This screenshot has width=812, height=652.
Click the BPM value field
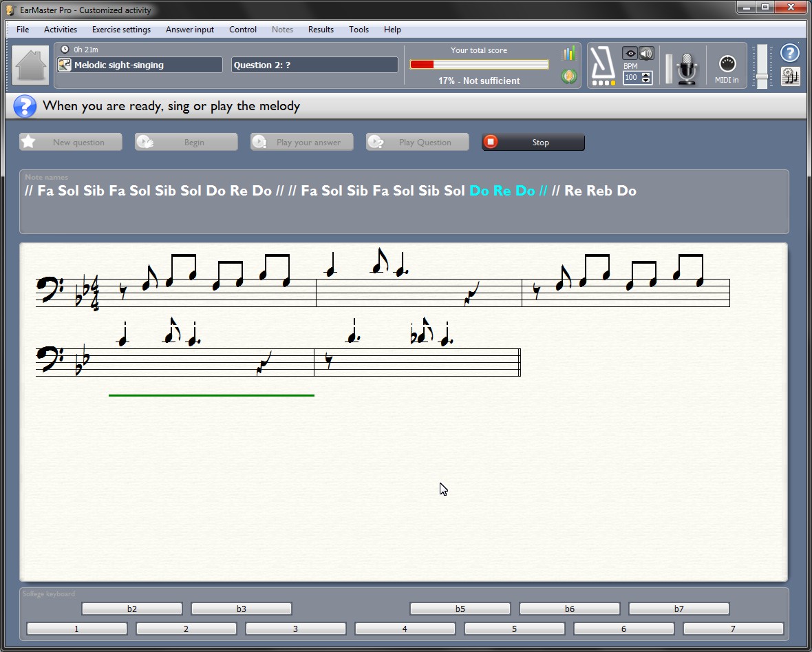pos(632,78)
